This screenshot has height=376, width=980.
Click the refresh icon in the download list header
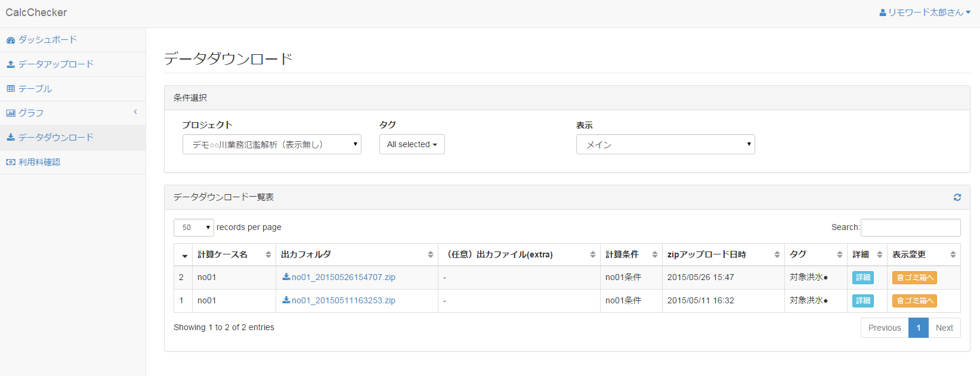pyautogui.click(x=957, y=197)
